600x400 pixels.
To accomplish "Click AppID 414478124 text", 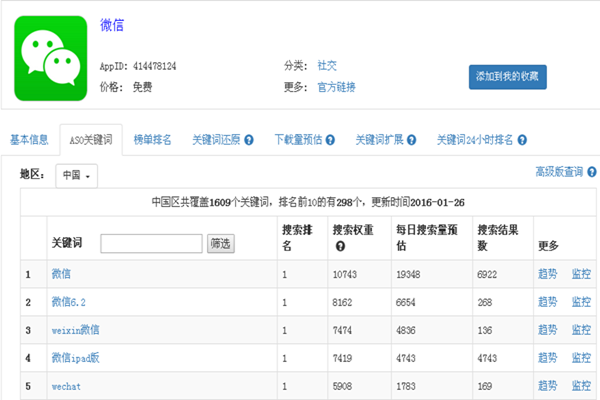I will (138, 66).
